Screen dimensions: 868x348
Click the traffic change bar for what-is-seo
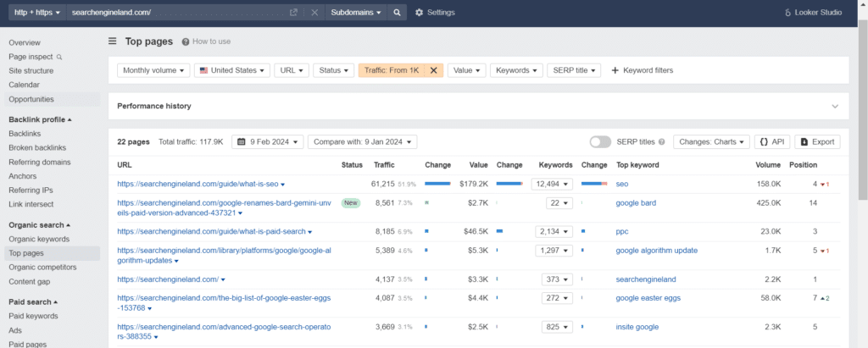click(x=437, y=183)
